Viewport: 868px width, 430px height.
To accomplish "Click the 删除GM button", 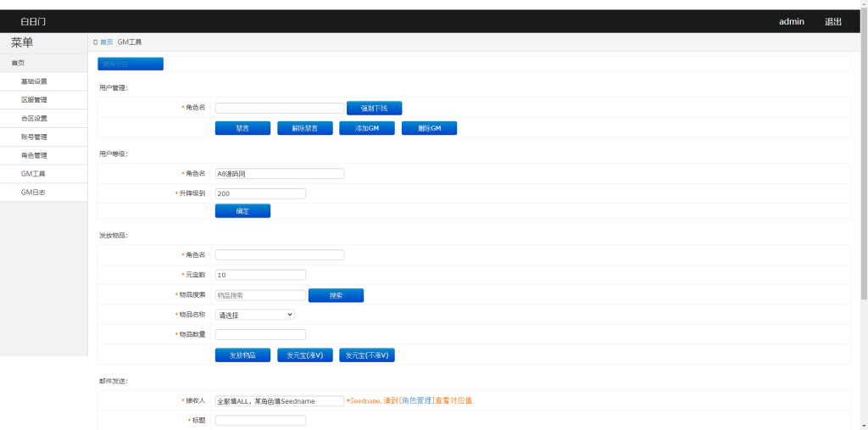I will (429, 128).
